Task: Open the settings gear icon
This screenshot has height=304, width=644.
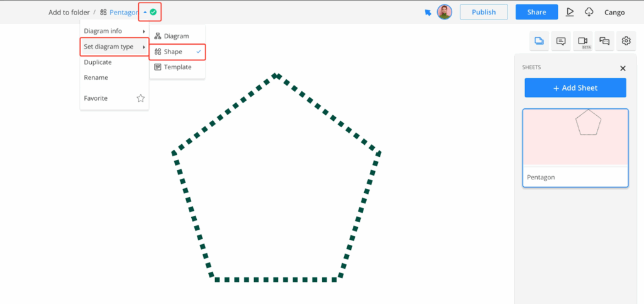Action: (x=626, y=42)
